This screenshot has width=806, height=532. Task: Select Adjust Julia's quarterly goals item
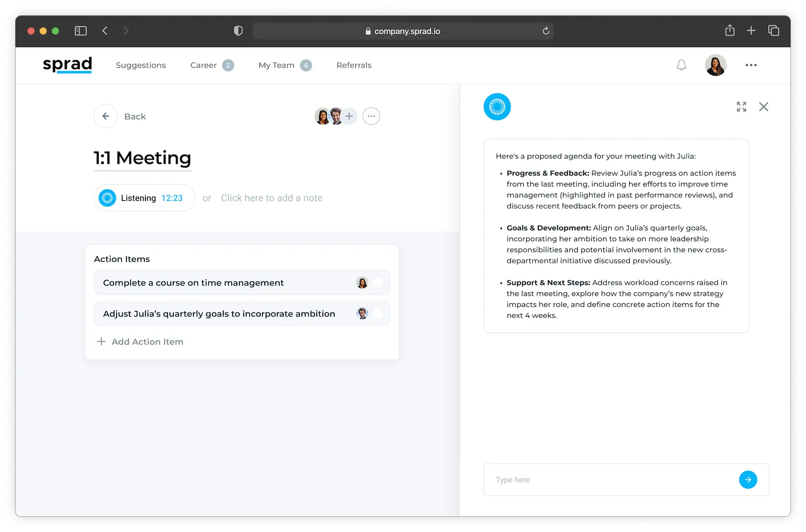[x=242, y=313]
